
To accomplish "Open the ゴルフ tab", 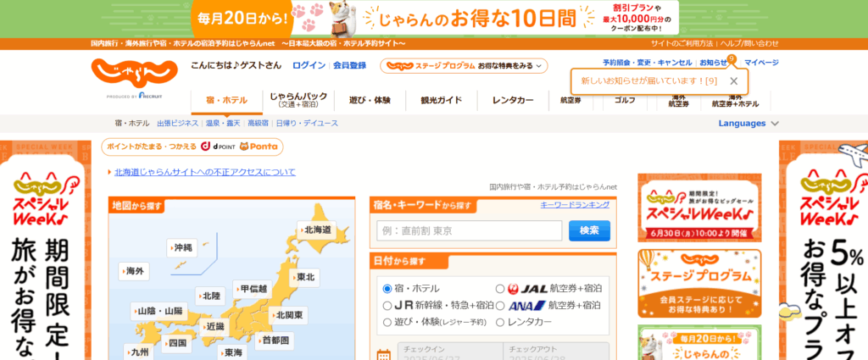I will tap(625, 101).
